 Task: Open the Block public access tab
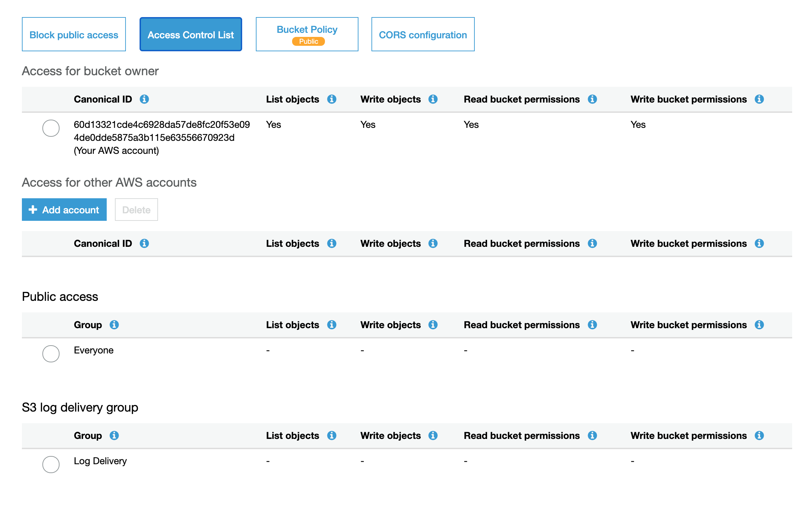pyautogui.click(x=74, y=35)
